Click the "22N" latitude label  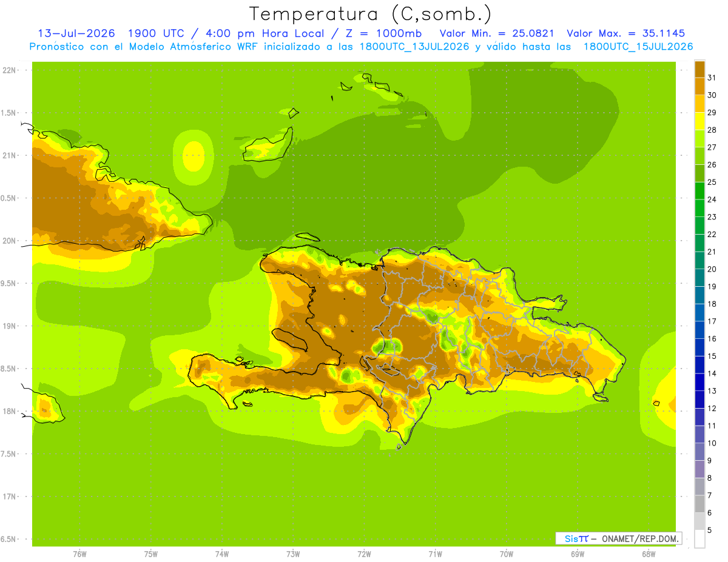click(x=9, y=70)
